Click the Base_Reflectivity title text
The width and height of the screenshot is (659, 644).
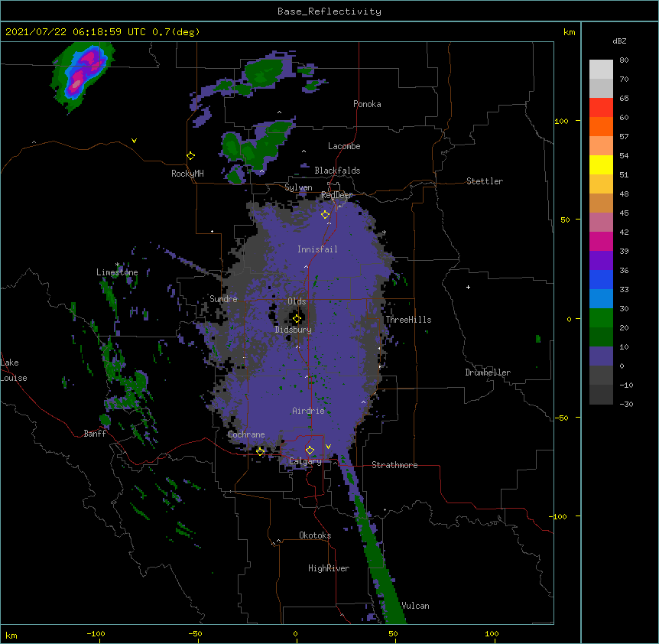pos(329,11)
